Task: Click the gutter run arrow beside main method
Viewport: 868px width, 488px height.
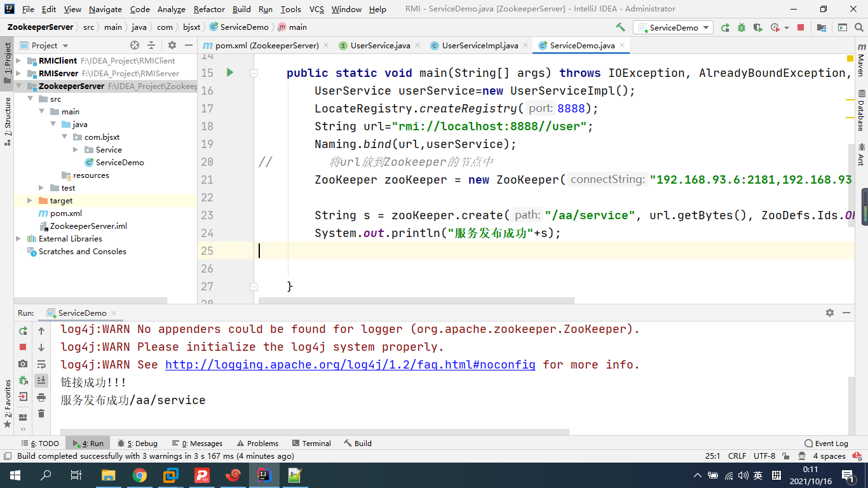Action: 230,73
